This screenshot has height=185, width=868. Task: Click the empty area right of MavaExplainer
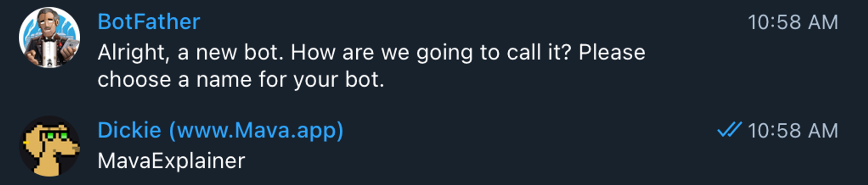pyautogui.click(x=477, y=161)
